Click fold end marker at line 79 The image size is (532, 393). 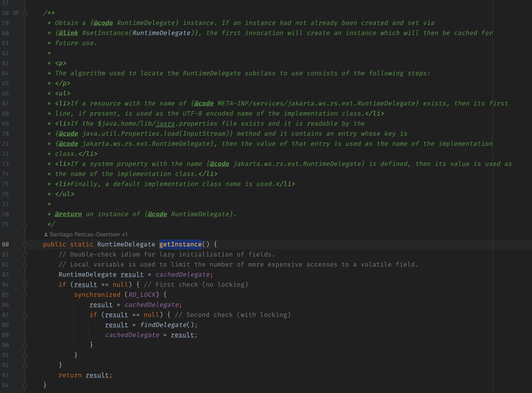[25, 224]
